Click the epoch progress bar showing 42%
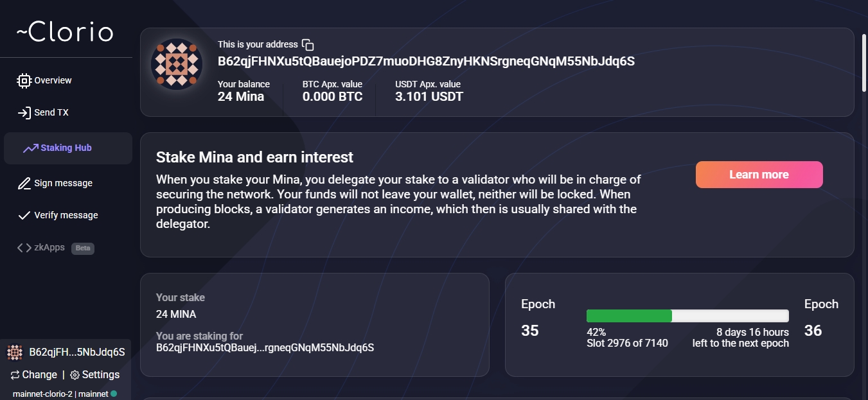Image resolution: width=868 pixels, height=400 pixels. pos(687,315)
